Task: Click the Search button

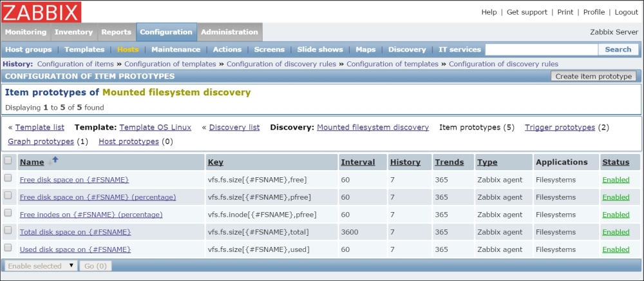Action: pos(618,50)
